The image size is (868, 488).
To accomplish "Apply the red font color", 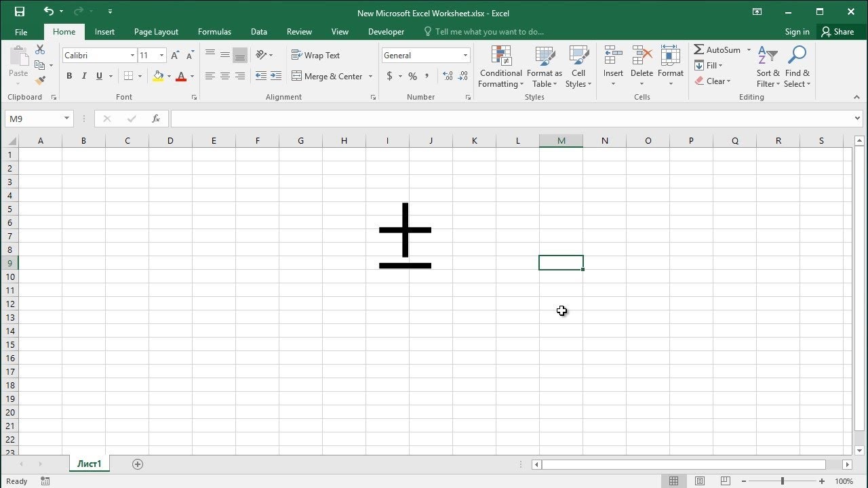I will coord(181,77).
